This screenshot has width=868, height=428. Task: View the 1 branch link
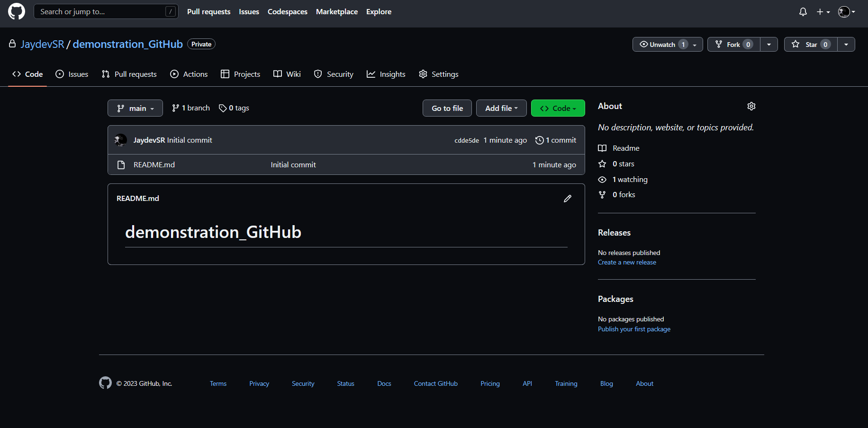[x=190, y=108]
